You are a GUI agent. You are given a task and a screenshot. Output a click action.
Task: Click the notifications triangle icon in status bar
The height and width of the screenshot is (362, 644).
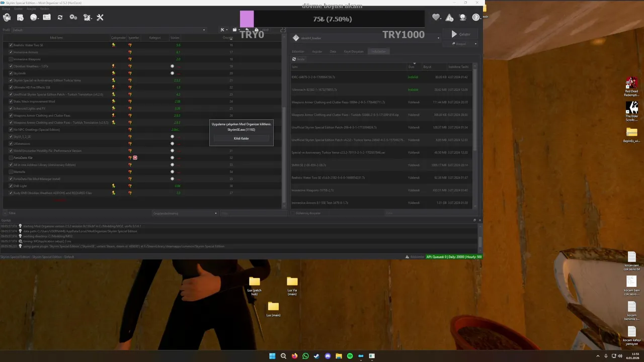point(408,257)
